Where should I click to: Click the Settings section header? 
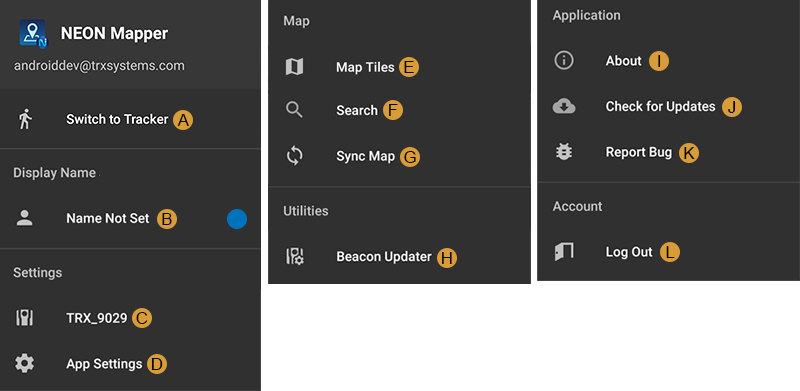point(38,273)
